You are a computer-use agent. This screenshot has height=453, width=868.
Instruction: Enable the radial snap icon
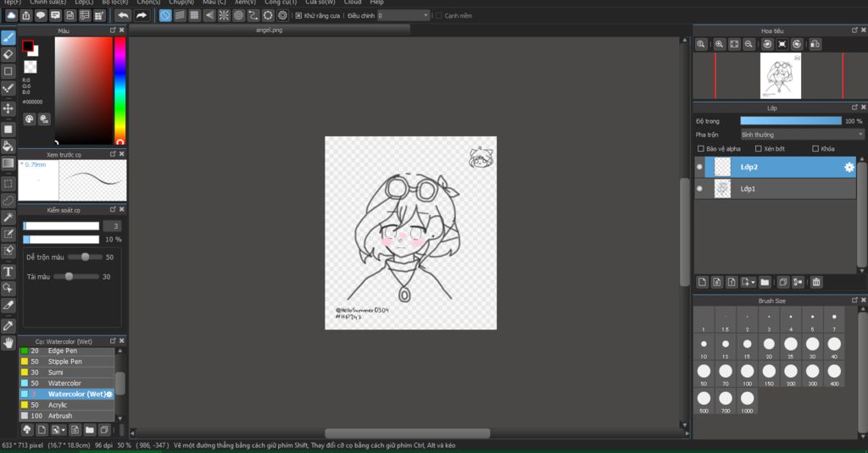point(224,15)
